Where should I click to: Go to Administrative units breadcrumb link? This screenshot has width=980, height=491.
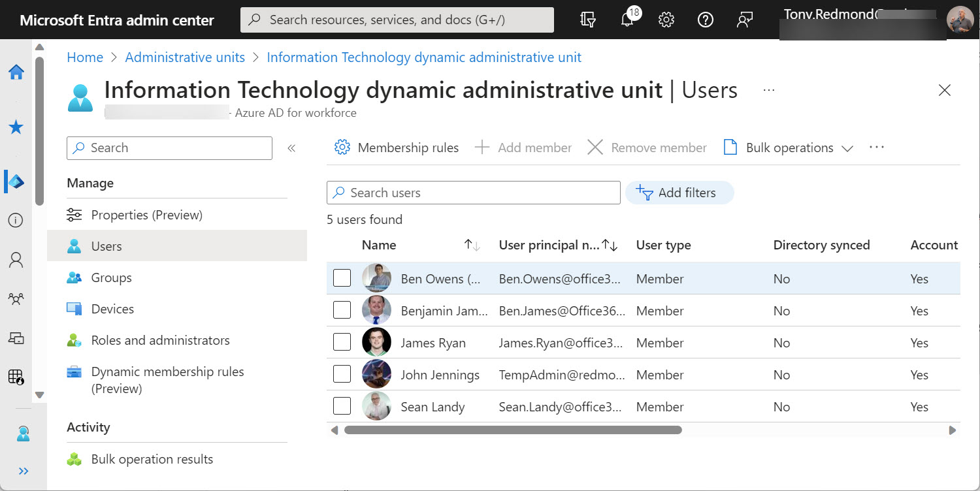[x=185, y=57]
